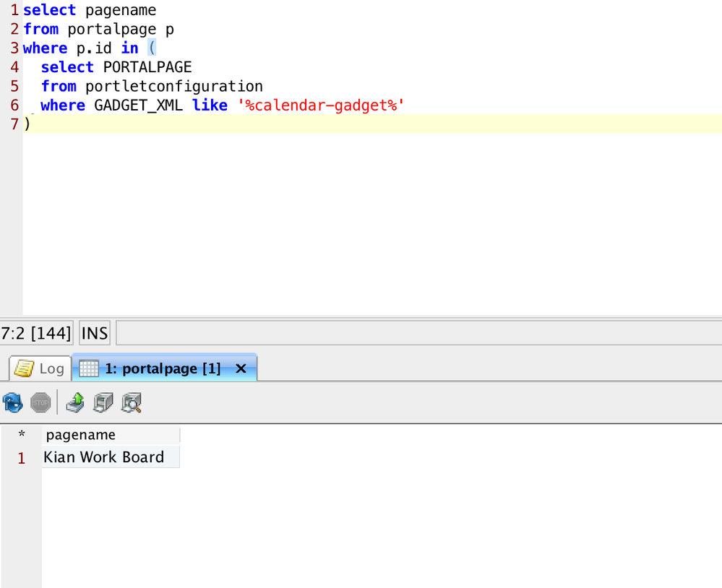Click 'GADGET_XML' on line 6
Screen dimensions: 722x588
pos(138,105)
